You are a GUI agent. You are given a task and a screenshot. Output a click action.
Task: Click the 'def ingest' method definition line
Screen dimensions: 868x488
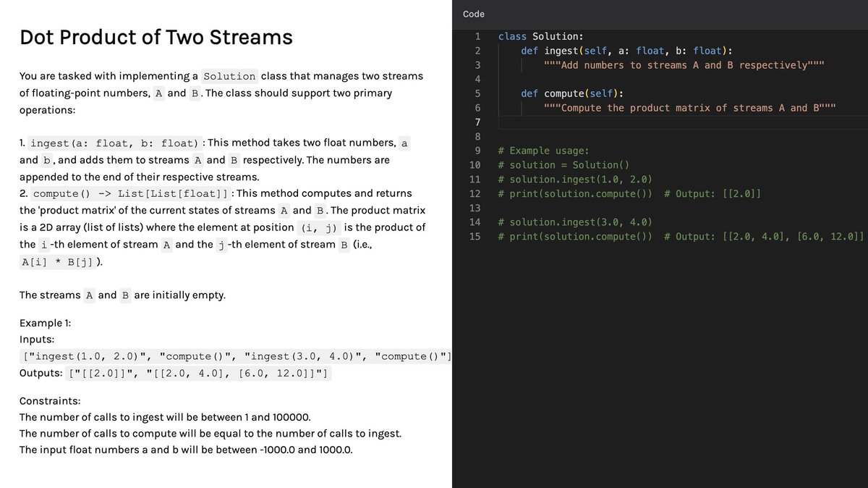coord(626,51)
